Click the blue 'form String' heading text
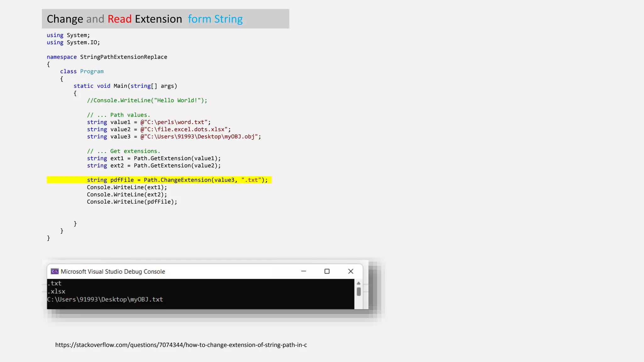 (x=215, y=19)
